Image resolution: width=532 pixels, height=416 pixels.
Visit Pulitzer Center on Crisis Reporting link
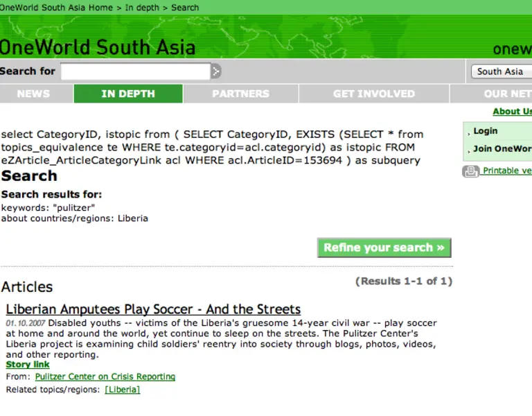pyautogui.click(x=105, y=376)
